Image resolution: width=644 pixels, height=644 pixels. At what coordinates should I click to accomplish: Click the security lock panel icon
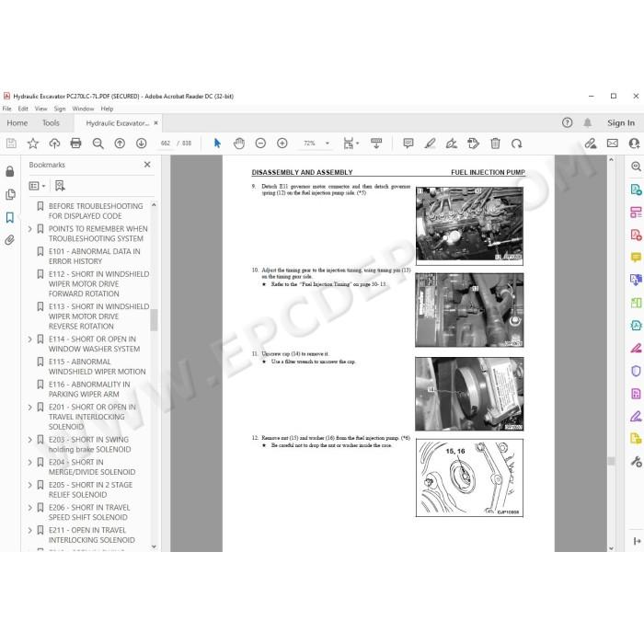10,171
